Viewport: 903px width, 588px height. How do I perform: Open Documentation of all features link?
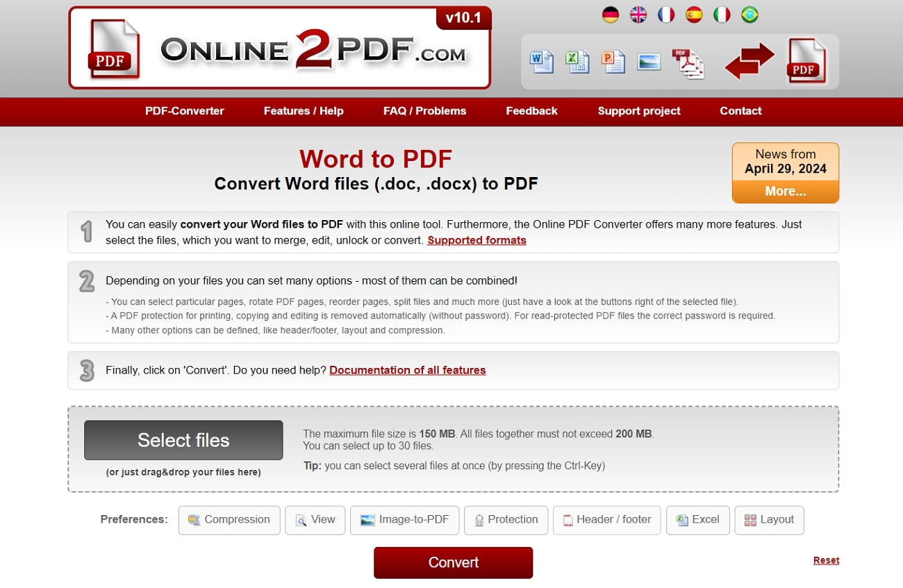pos(408,370)
